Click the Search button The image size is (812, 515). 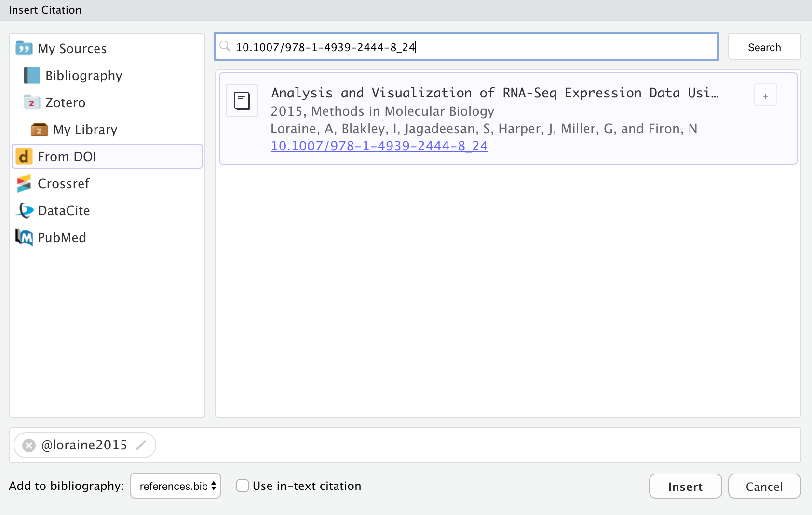pyautogui.click(x=764, y=46)
